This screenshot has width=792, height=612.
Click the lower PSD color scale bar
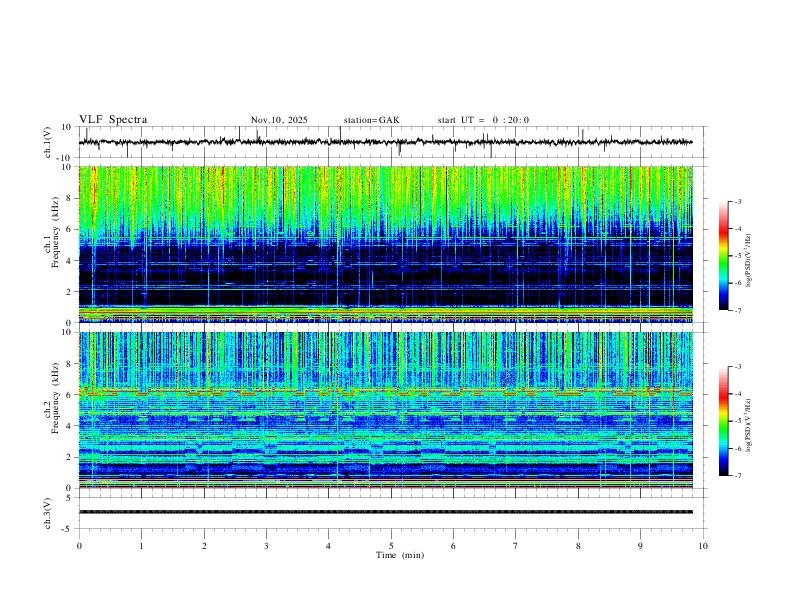pyautogui.click(x=723, y=421)
